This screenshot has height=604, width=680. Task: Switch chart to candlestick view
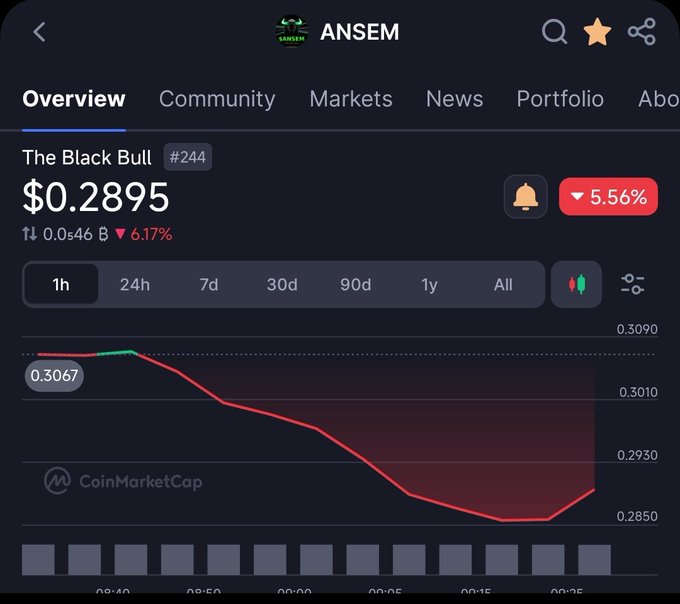tap(576, 284)
